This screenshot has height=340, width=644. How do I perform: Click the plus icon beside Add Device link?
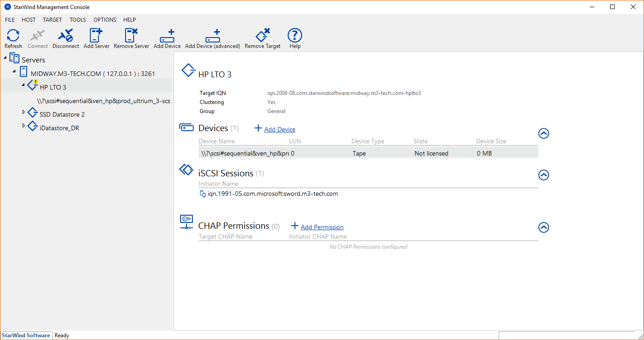pos(258,128)
